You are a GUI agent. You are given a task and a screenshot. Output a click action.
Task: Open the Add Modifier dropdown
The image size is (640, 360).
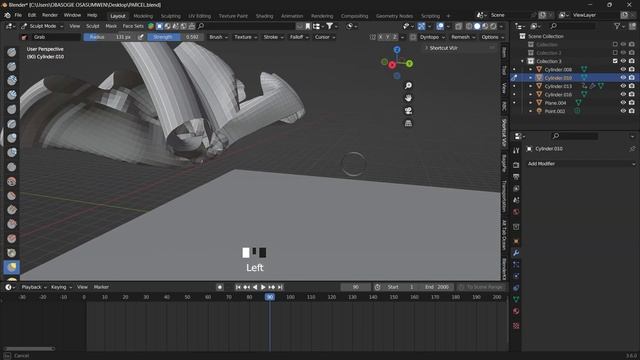tap(581, 164)
